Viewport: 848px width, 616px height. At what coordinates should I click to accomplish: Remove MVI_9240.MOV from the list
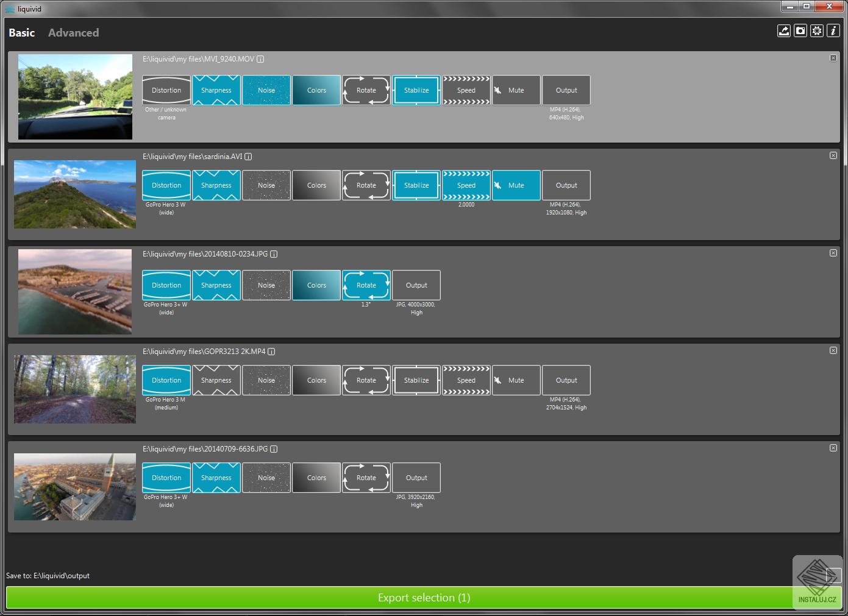click(x=833, y=58)
